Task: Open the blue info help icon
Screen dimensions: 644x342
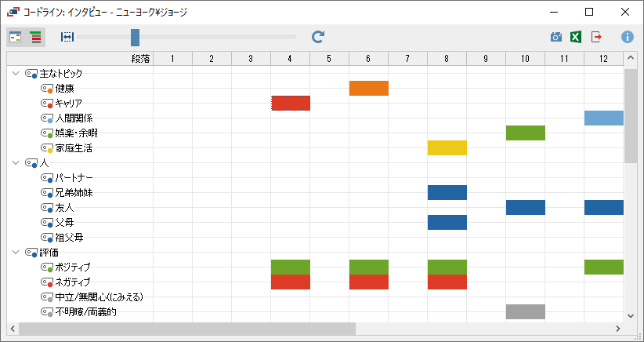Action: [x=627, y=37]
